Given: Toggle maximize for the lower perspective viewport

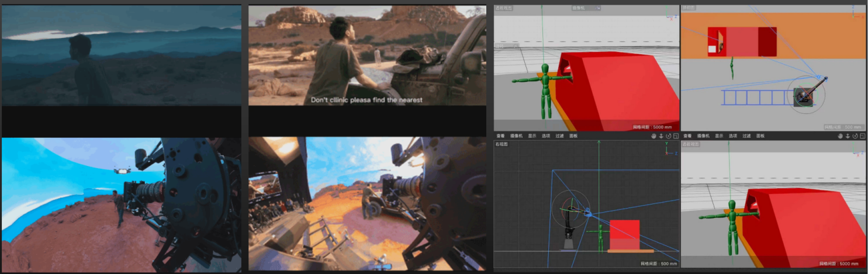Looking at the screenshot, I should pyautogui.click(x=862, y=136).
